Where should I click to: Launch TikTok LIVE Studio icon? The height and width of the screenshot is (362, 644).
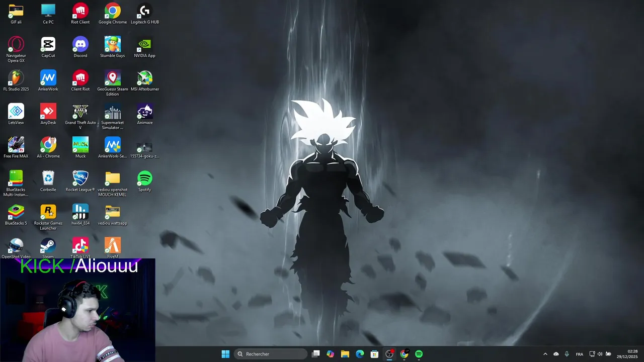click(80, 248)
